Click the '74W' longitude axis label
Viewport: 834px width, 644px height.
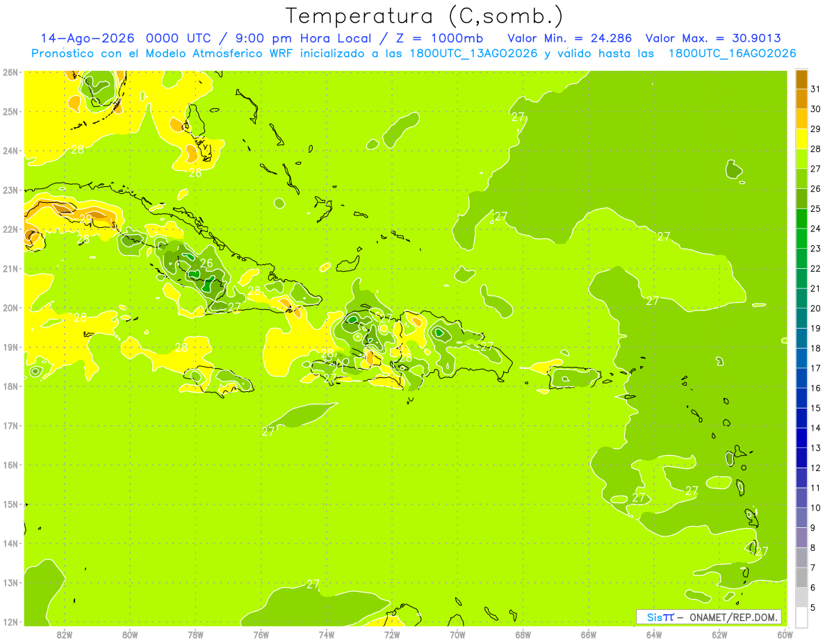pyautogui.click(x=327, y=634)
